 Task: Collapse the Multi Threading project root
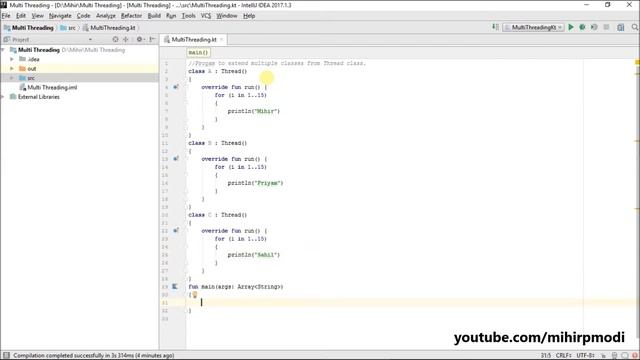coord(3,50)
